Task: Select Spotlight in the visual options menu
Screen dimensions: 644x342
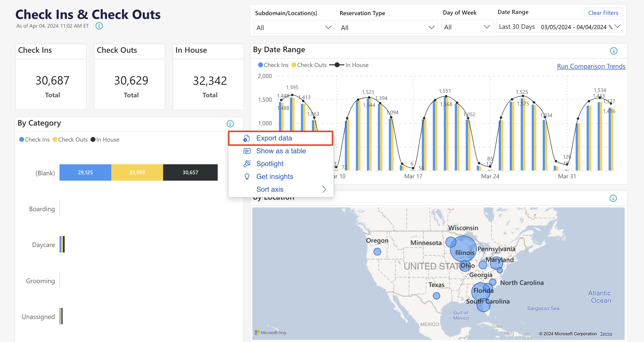Action: pos(270,163)
